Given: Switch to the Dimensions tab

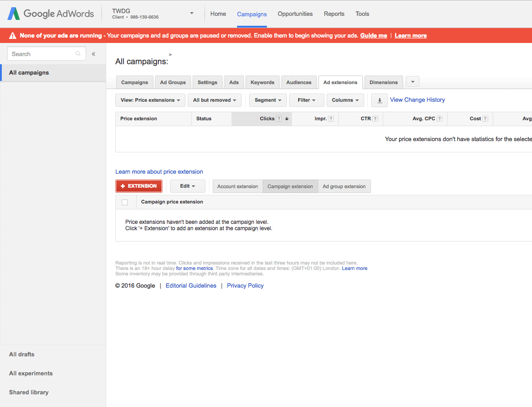Looking at the screenshot, I should pos(384,82).
